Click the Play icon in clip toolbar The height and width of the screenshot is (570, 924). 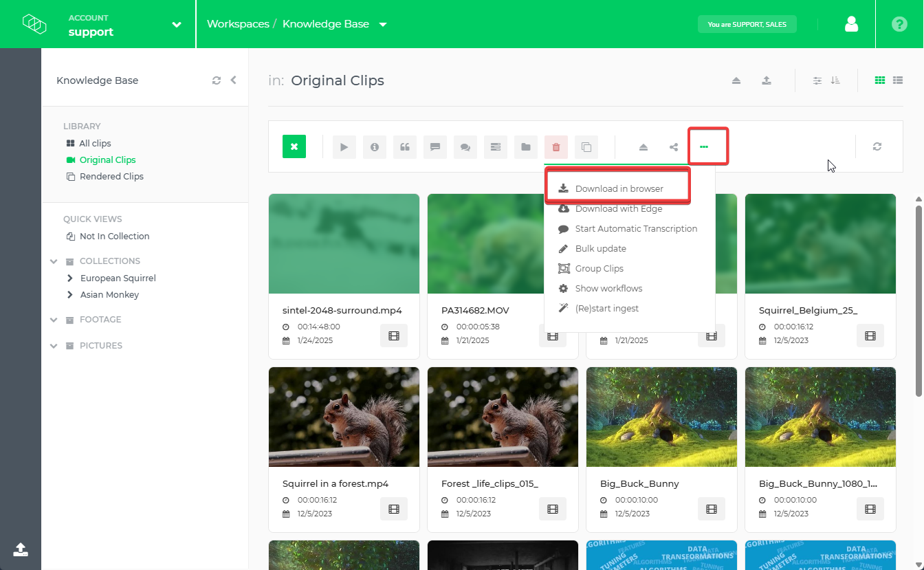point(344,146)
